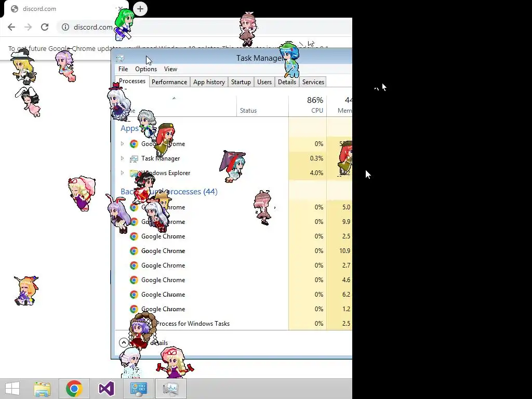Expand the Task Manager app group
Screen dimensions: 532x399
point(123,158)
